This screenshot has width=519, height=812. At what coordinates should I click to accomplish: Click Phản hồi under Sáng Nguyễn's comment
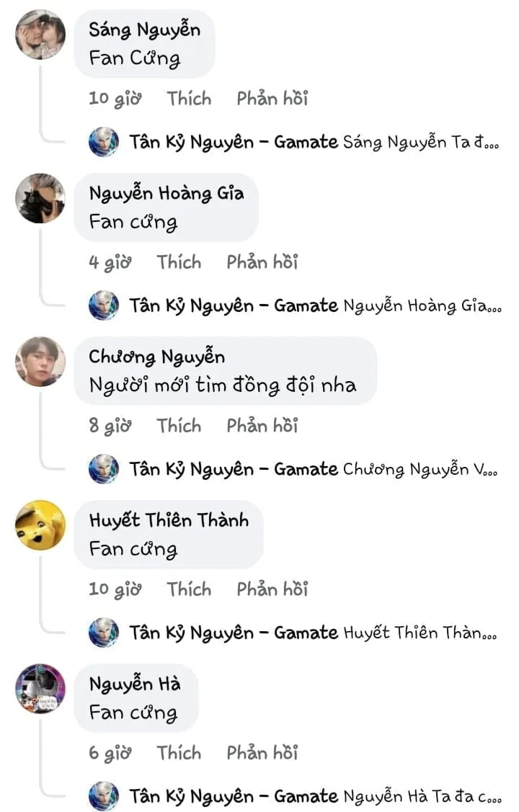click(x=272, y=99)
